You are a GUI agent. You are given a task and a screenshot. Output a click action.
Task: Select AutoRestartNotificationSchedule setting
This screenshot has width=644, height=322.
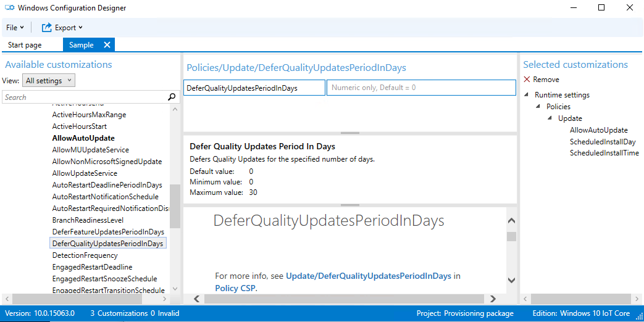click(x=105, y=197)
